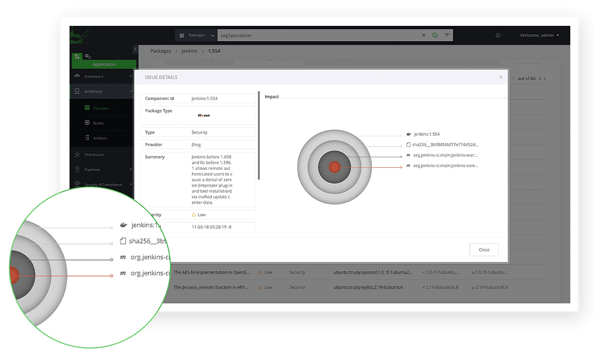Click the help question mark icon
594x364 pixels.
point(498,35)
